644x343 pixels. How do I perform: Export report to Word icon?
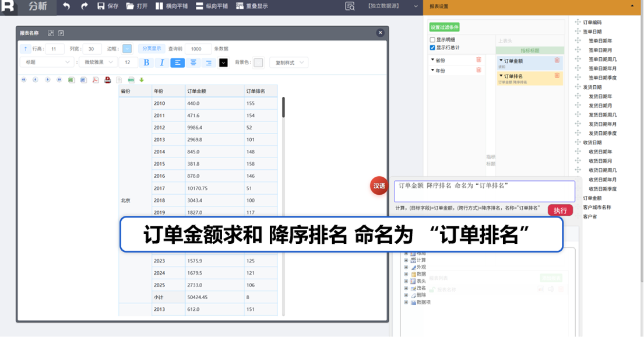pos(83,80)
